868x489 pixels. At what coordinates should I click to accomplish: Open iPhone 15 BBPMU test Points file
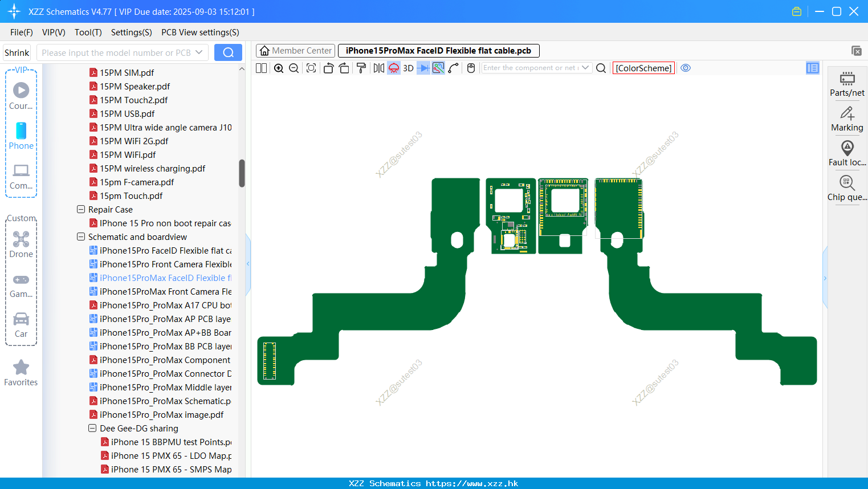click(166, 442)
